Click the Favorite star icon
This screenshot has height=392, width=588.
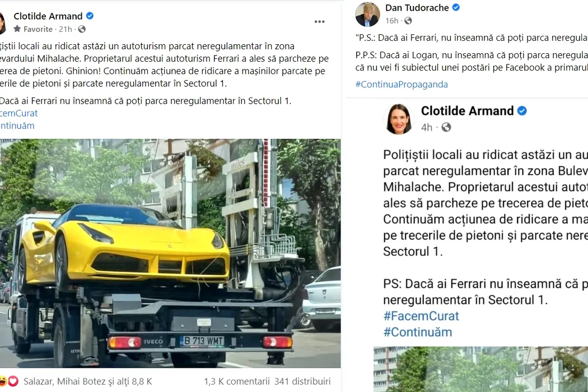click(17, 29)
